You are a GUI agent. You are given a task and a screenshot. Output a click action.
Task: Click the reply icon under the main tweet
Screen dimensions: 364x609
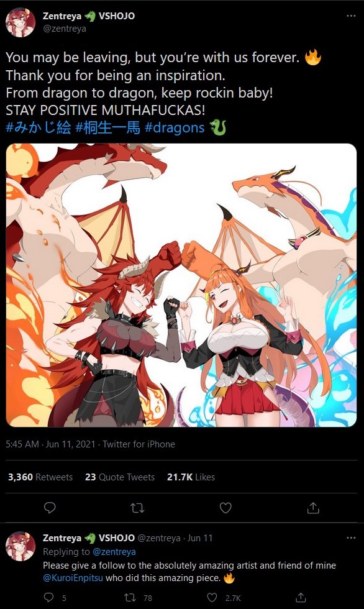50,508
